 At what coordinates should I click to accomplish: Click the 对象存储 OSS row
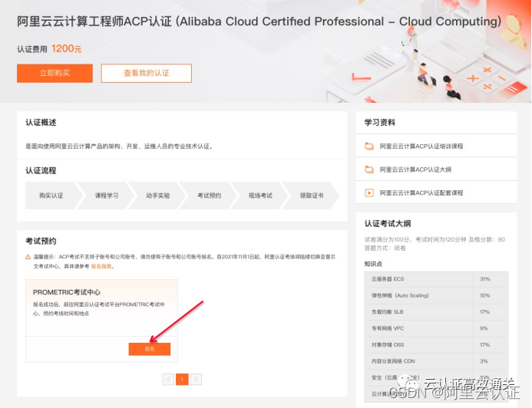436,344
